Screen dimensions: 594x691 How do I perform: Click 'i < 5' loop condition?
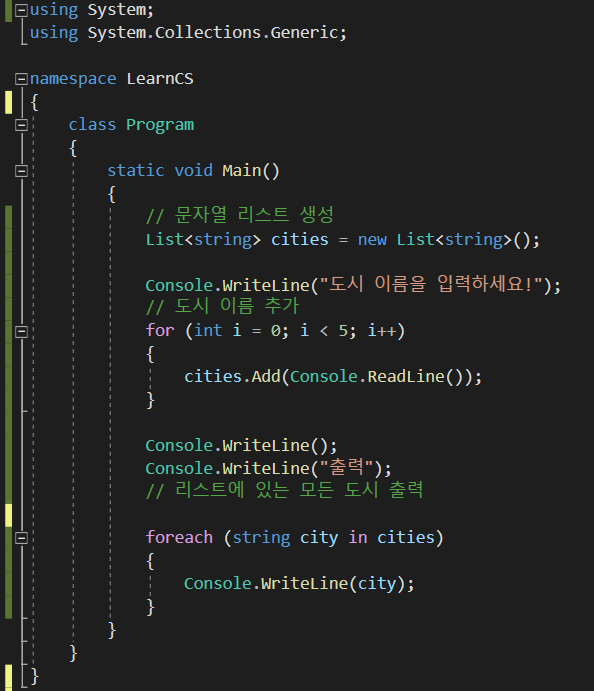pyautogui.click(x=324, y=331)
